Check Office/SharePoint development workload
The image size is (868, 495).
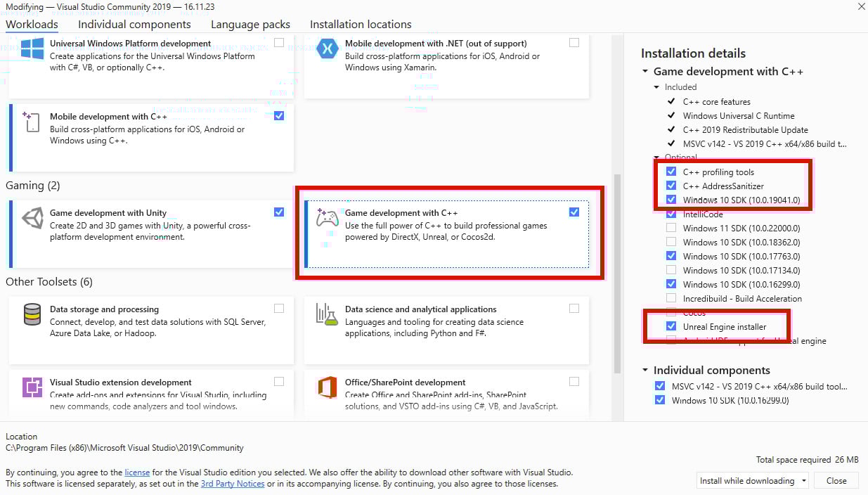[574, 382]
